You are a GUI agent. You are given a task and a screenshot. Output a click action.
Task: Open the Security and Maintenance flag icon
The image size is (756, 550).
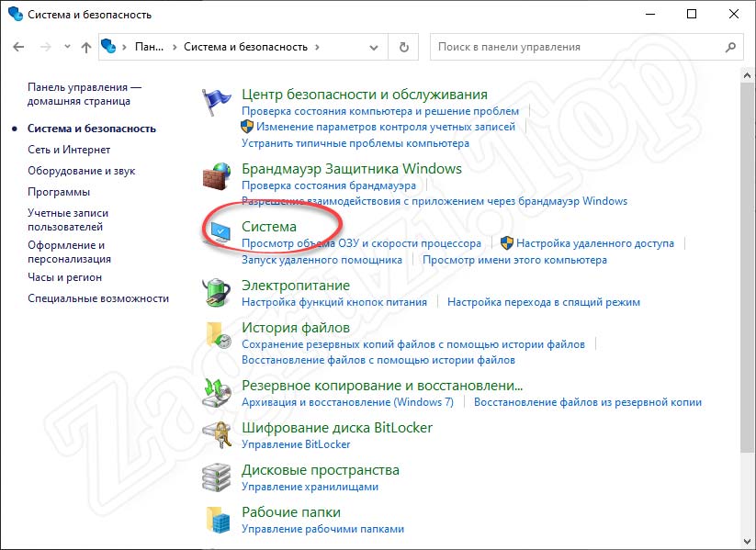pos(217,98)
